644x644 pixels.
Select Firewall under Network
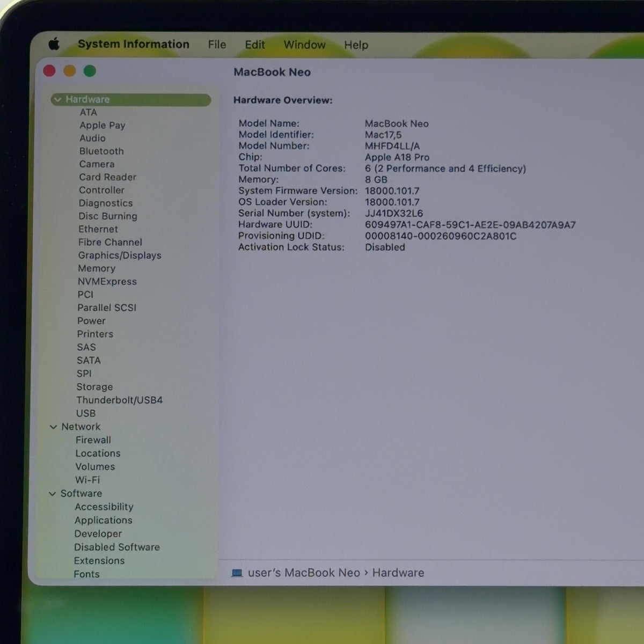point(93,440)
